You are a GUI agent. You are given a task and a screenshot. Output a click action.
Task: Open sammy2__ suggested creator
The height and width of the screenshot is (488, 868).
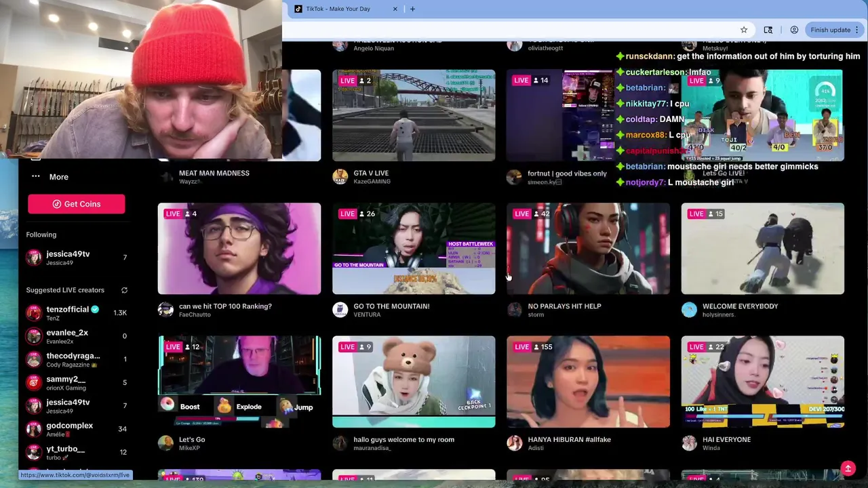pyautogui.click(x=76, y=383)
